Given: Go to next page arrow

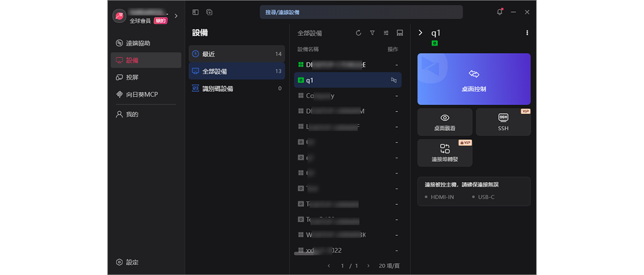Looking at the screenshot, I should point(368,266).
